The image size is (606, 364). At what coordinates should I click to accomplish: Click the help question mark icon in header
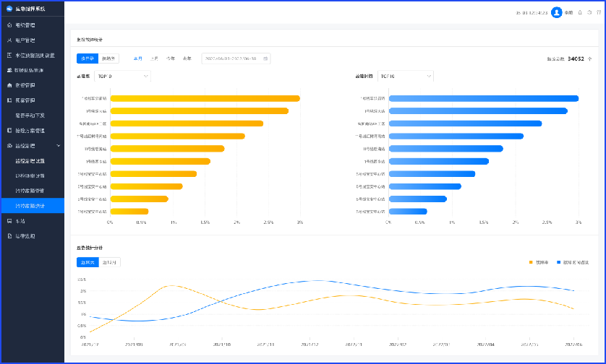click(x=589, y=12)
